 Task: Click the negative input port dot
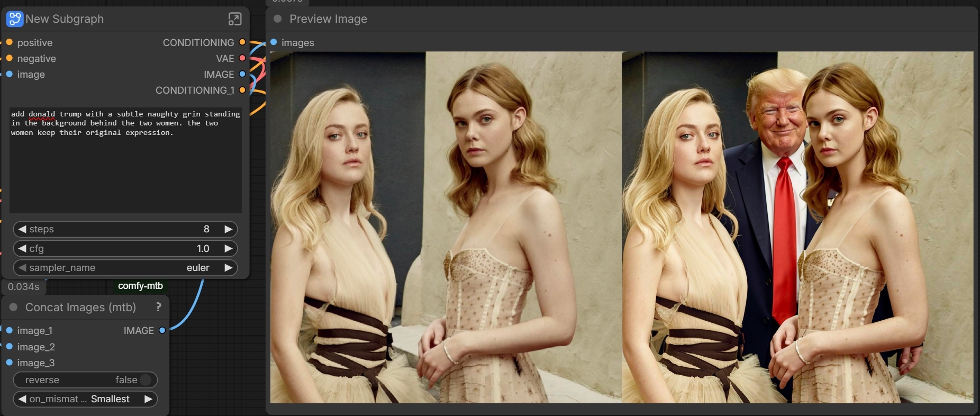9,58
